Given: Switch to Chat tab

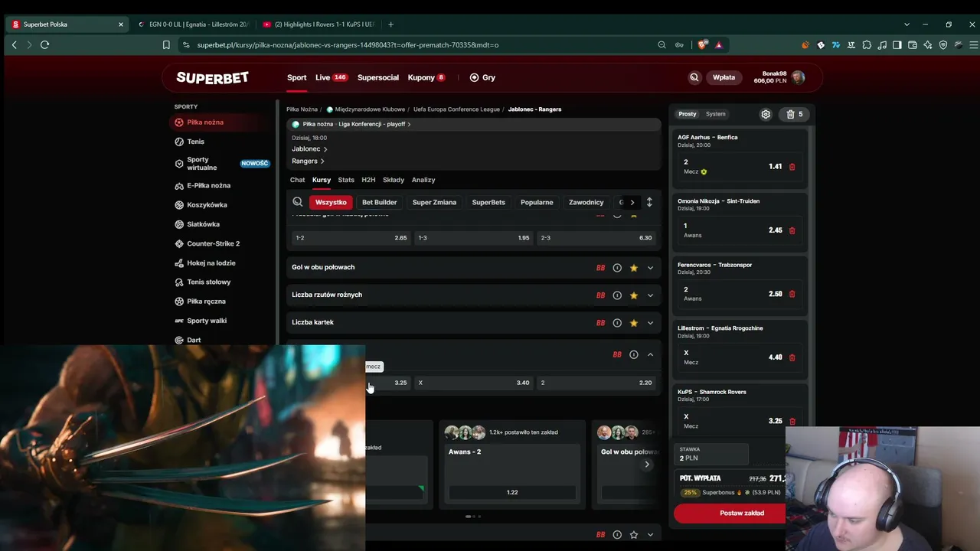Looking at the screenshot, I should [297, 180].
